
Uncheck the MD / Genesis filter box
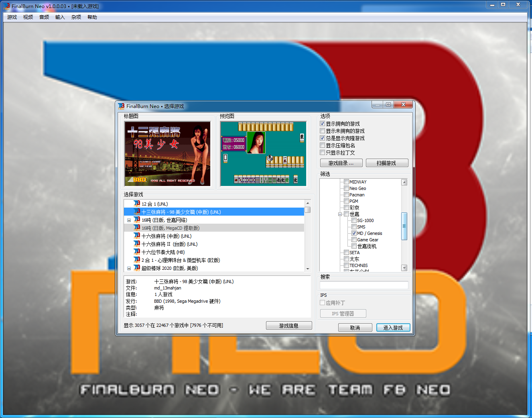354,233
